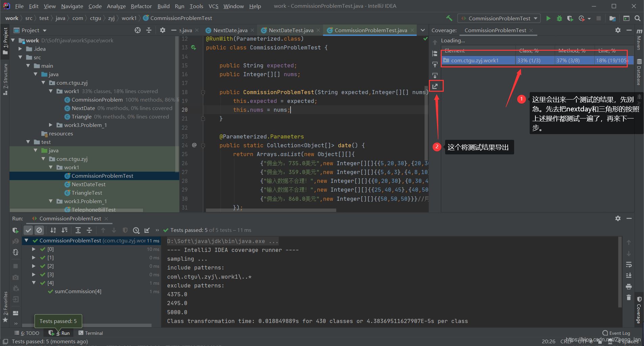Viewport: 644px width, 346px height.
Task: Expand test result node [0]
Action: [34, 249]
